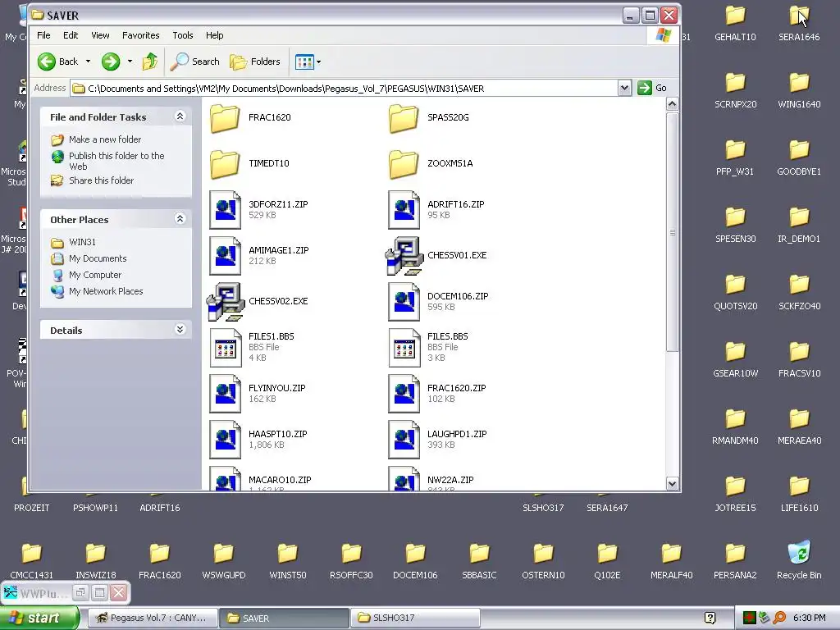Image resolution: width=840 pixels, height=630 pixels.
Task: Go to WIN31 in Other Places
Action: point(83,242)
